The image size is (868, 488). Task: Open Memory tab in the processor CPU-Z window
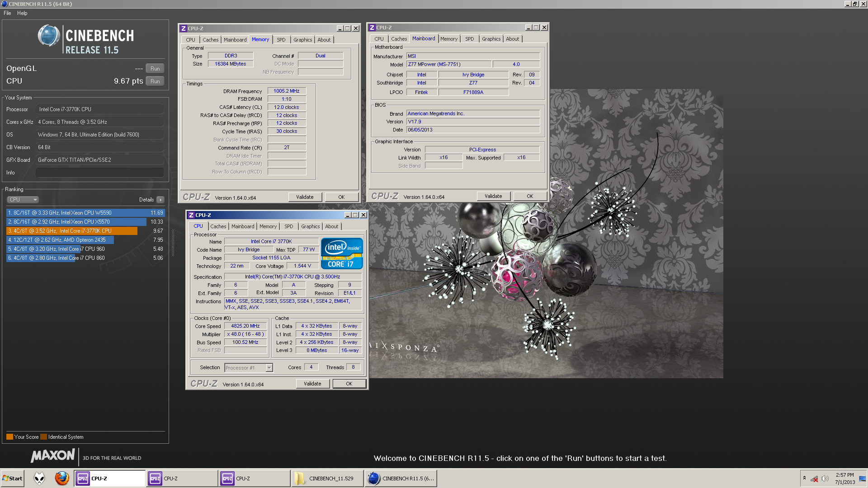click(x=268, y=226)
